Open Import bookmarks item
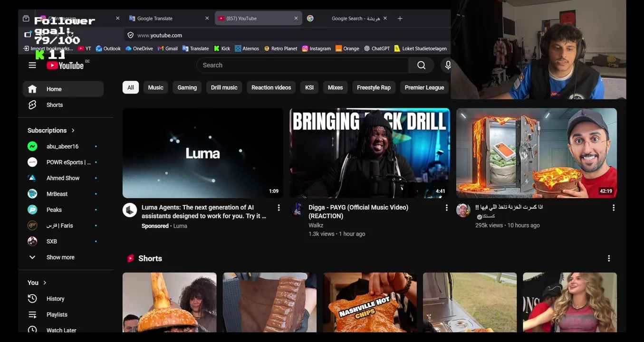644x342 pixels. pos(48,48)
